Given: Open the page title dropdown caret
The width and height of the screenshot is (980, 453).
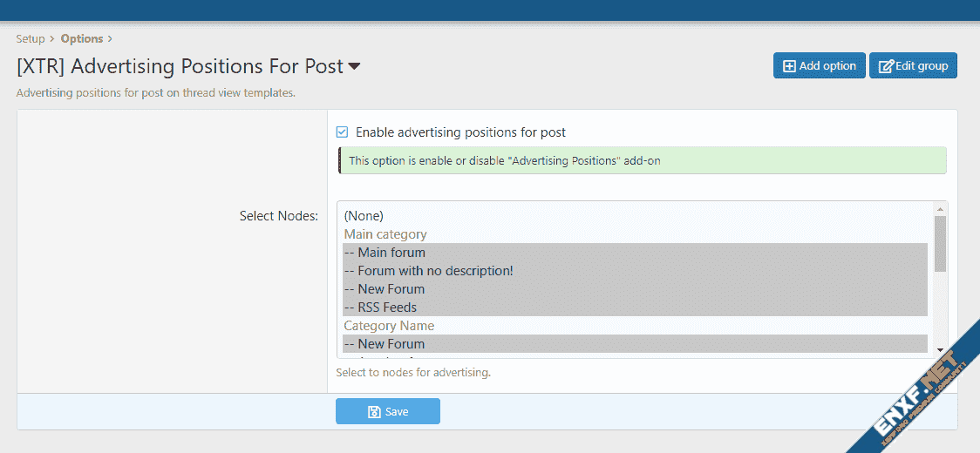Looking at the screenshot, I should 354,67.
